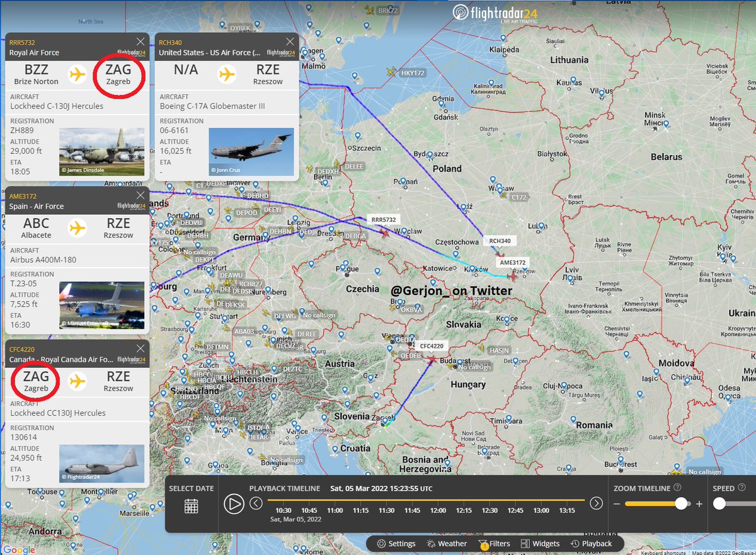
Task: Click RZE destination in RCH340 card
Action: pyautogui.click(x=268, y=74)
